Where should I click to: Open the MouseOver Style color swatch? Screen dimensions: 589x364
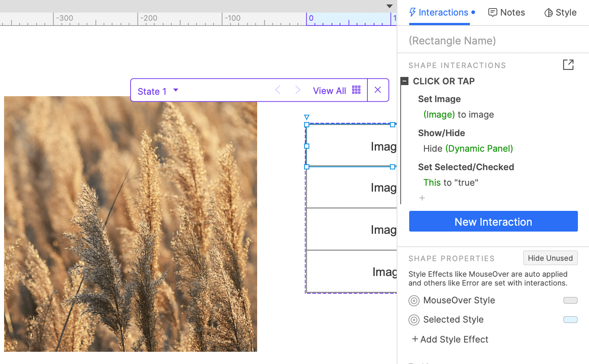pos(570,300)
